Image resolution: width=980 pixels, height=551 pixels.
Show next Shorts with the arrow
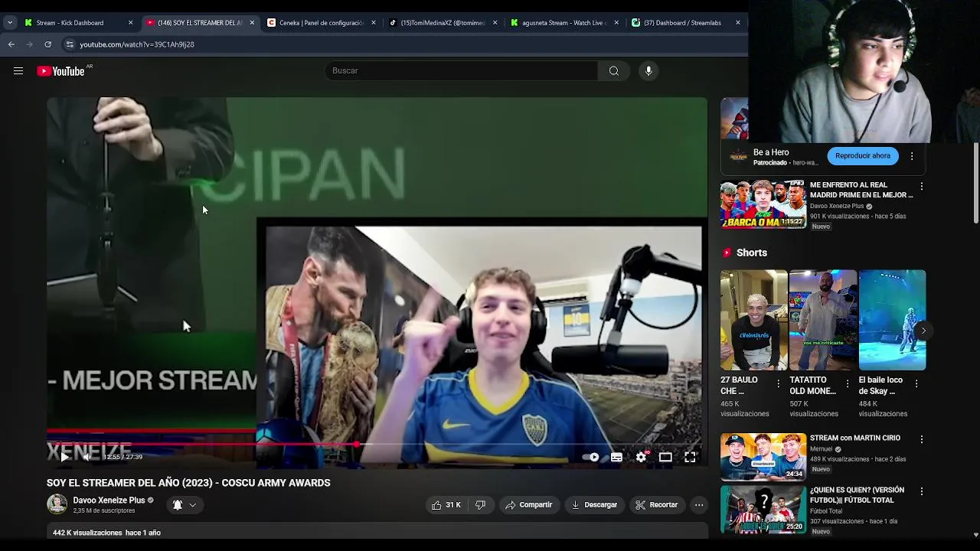pos(923,331)
